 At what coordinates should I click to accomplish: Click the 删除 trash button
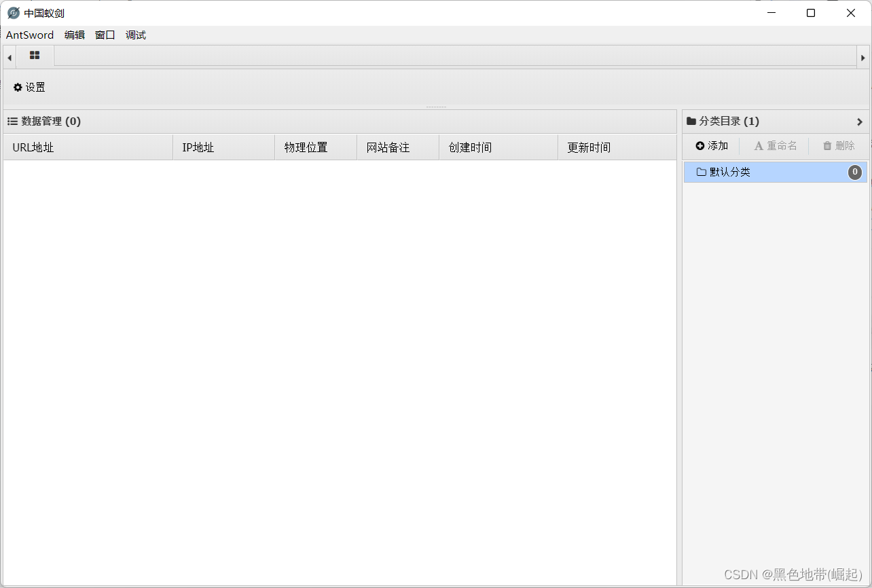[839, 146]
